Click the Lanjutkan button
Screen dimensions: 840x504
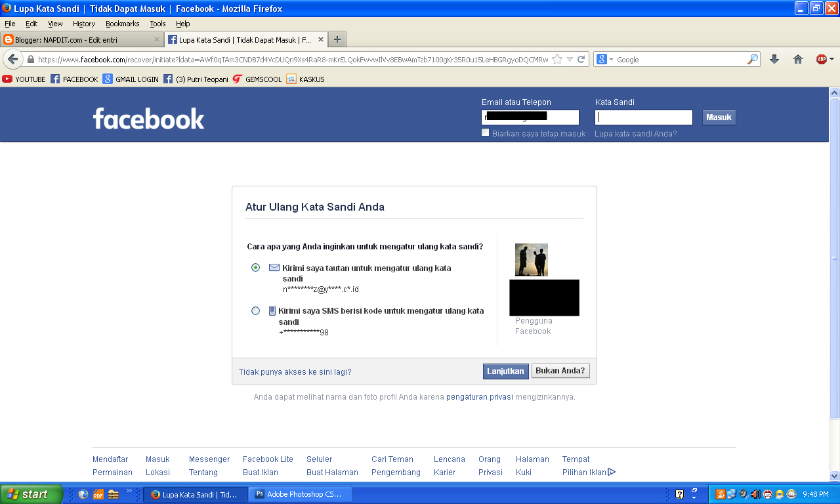point(506,371)
